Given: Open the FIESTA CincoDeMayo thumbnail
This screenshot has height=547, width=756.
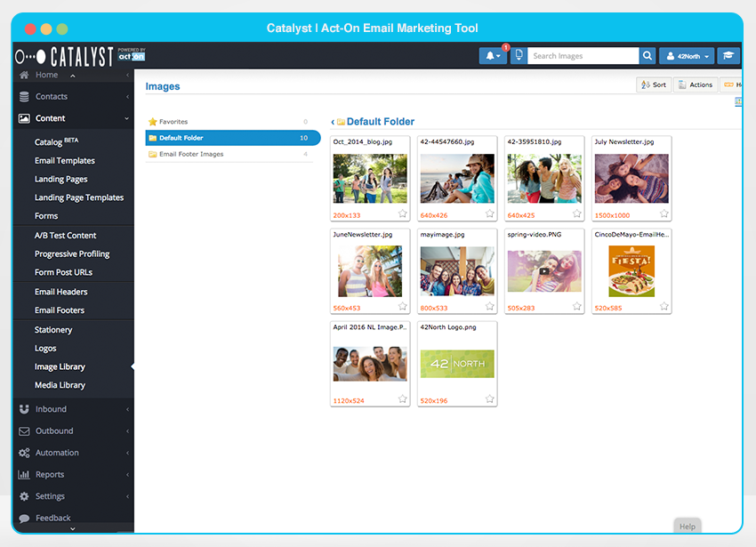Looking at the screenshot, I should pos(631,271).
